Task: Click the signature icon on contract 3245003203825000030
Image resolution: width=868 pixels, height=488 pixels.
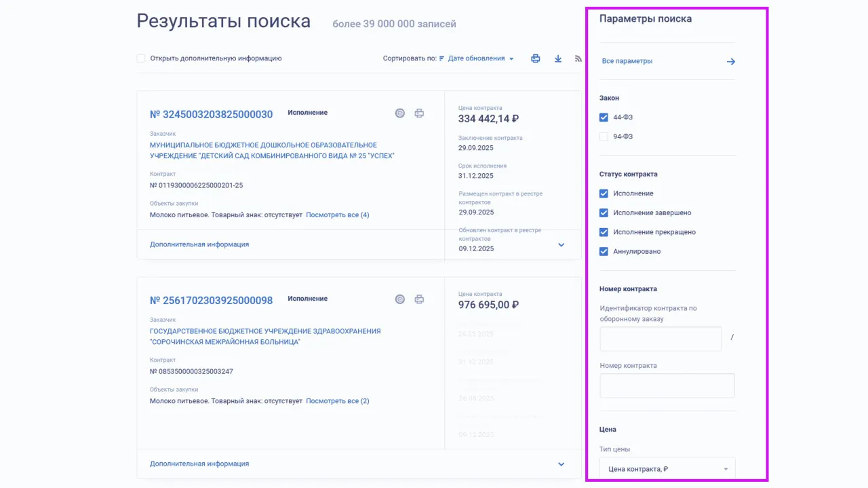Action: (x=400, y=113)
